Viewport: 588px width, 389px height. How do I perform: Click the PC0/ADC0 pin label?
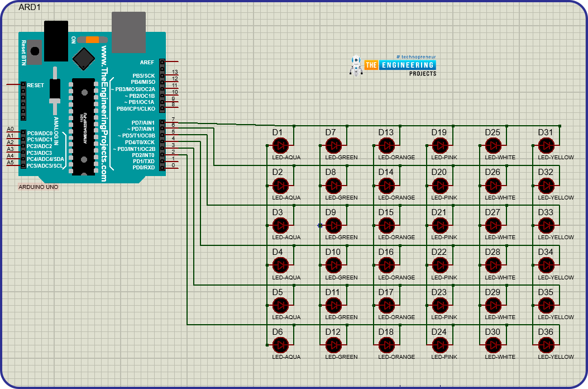(x=40, y=133)
